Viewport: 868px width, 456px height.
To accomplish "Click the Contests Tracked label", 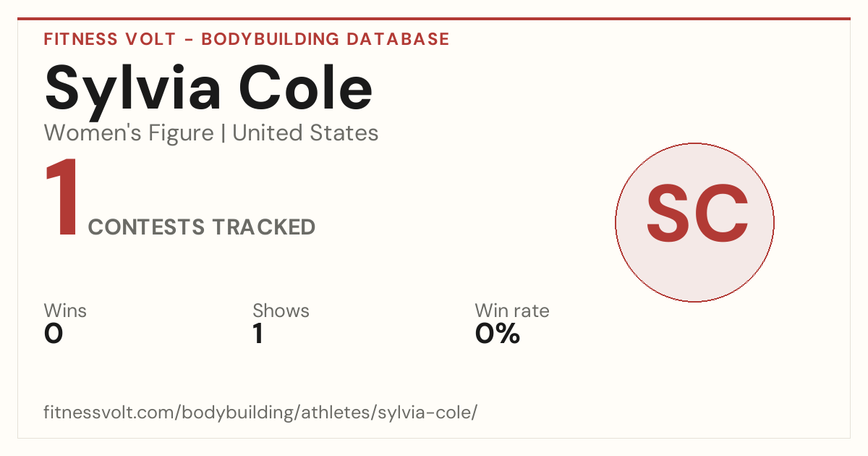I will pos(202,227).
